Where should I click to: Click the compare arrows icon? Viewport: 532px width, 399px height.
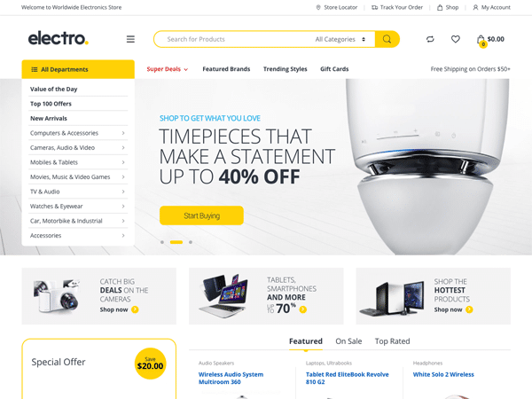(x=430, y=39)
